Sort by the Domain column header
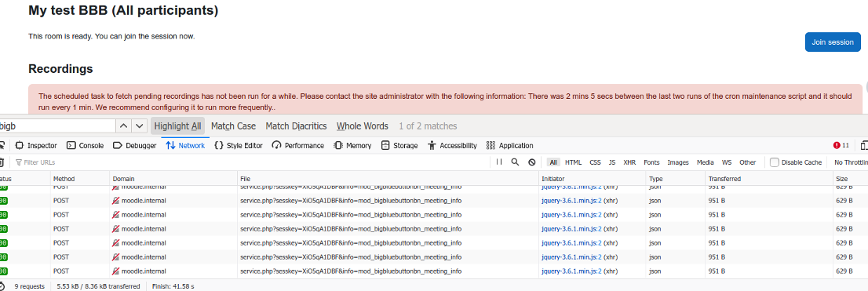The height and width of the screenshot is (291, 868). coord(173,179)
